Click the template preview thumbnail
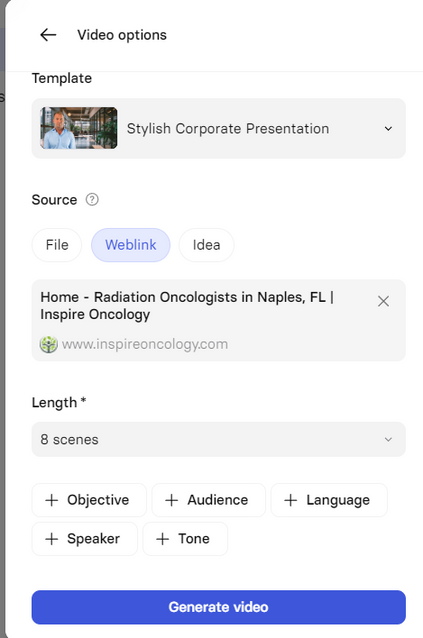 78,128
